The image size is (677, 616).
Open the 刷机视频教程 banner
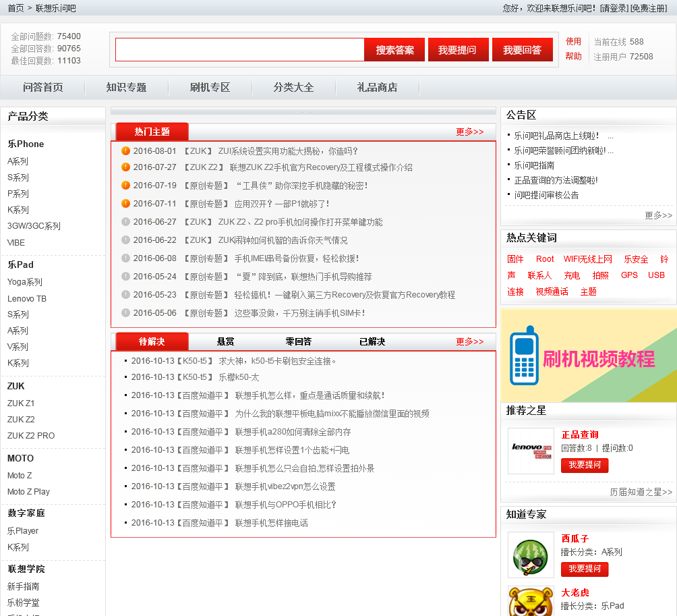(x=589, y=356)
